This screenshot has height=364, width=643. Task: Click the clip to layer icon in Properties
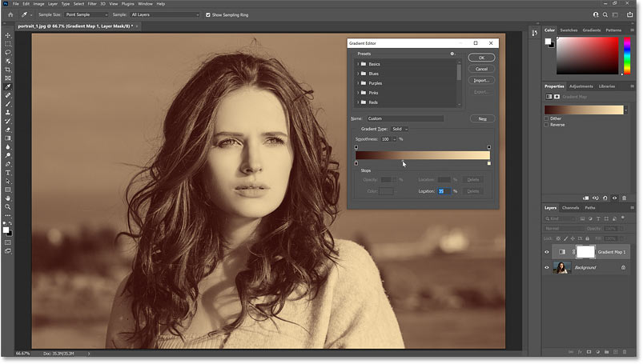pyautogui.click(x=585, y=198)
